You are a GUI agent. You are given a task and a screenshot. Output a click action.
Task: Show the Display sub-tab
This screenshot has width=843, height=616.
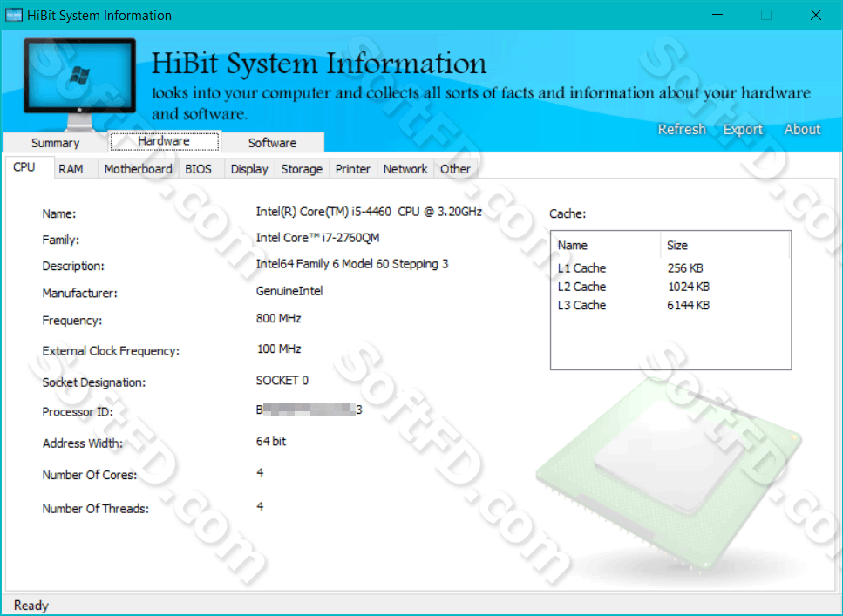(x=249, y=169)
